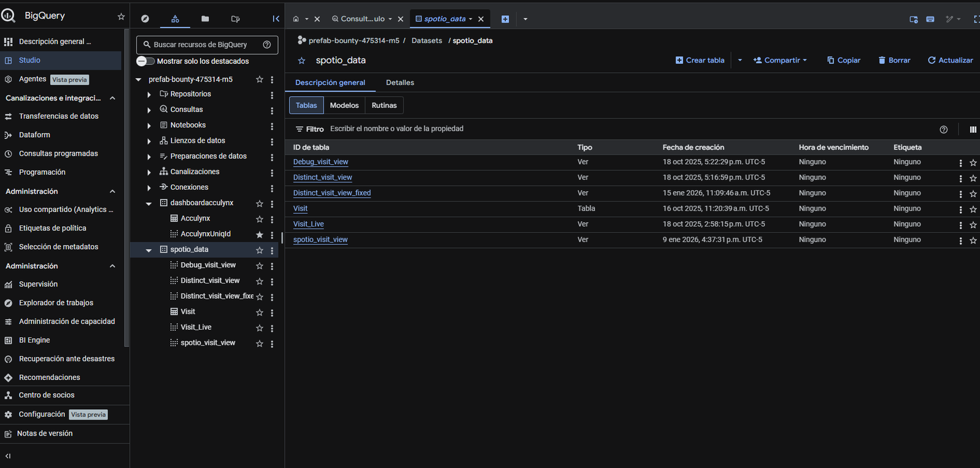The image size is (980, 468).
Task: Toggle Mostrar solo los destacados switch
Action: click(145, 61)
